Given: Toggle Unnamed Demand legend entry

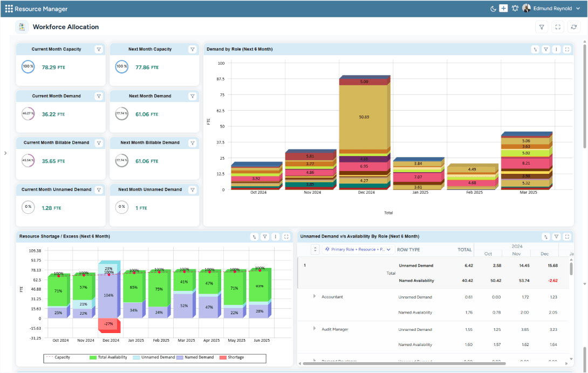Looking at the screenshot, I should coord(154,357).
